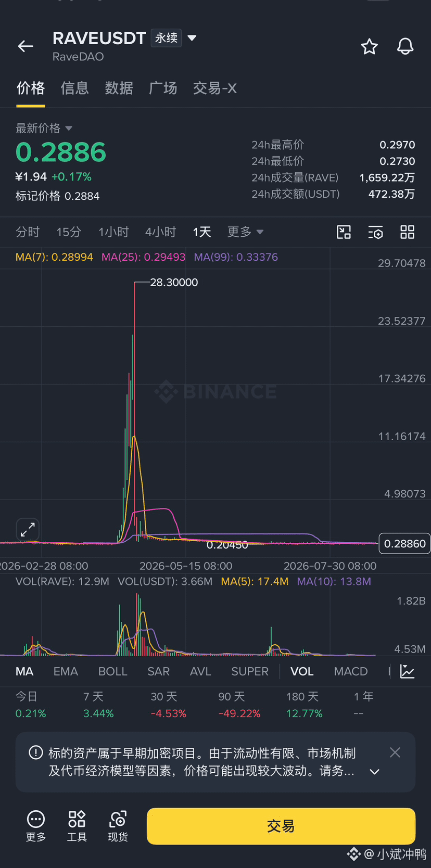Tap the 28.30000 high price marker
Viewport: 431px width, 868px height.
[174, 283]
